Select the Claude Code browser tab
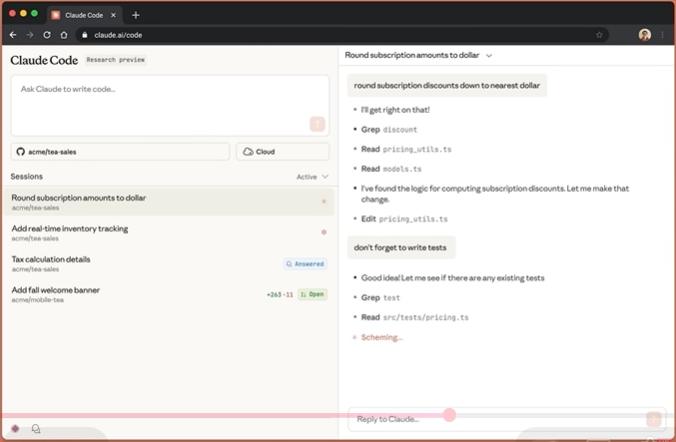Viewport: 676px width, 442px height. [88, 15]
